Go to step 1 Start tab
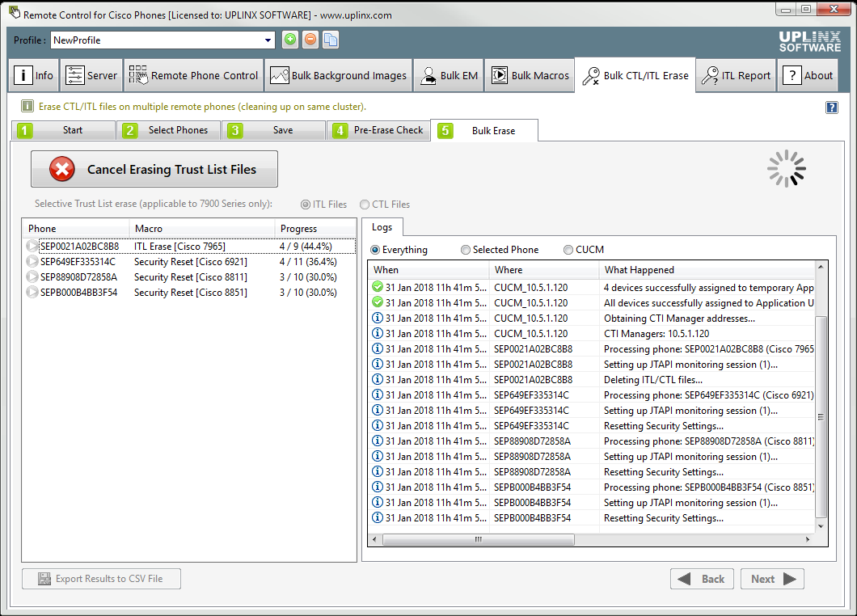857x616 pixels. click(x=63, y=130)
